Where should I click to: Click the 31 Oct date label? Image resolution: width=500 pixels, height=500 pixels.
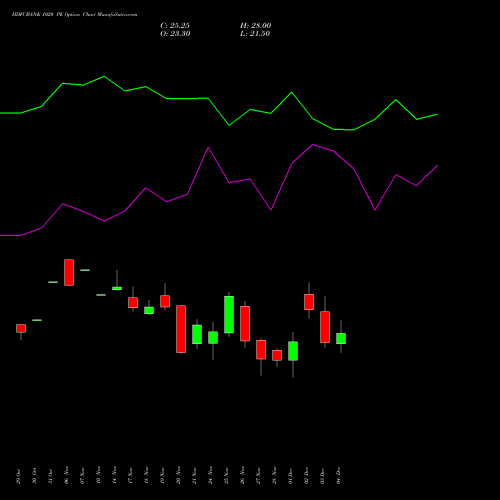click(50, 476)
